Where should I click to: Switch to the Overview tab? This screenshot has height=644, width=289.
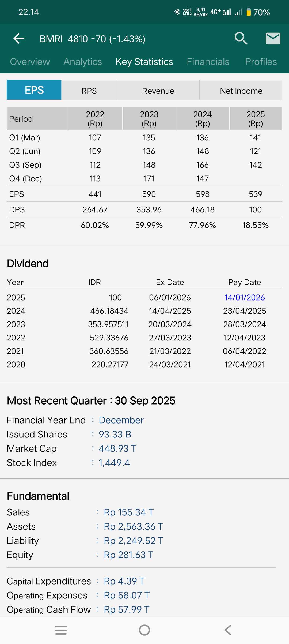click(30, 62)
